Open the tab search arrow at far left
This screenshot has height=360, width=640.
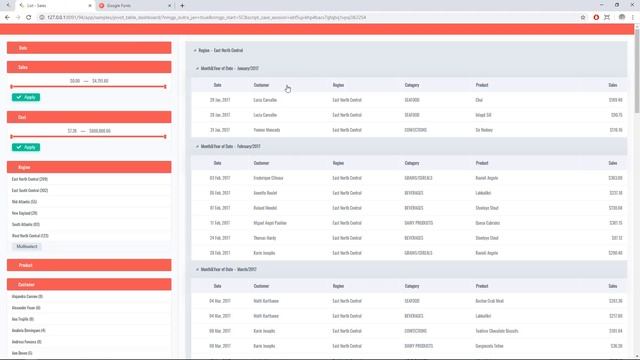[x=8, y=5]
